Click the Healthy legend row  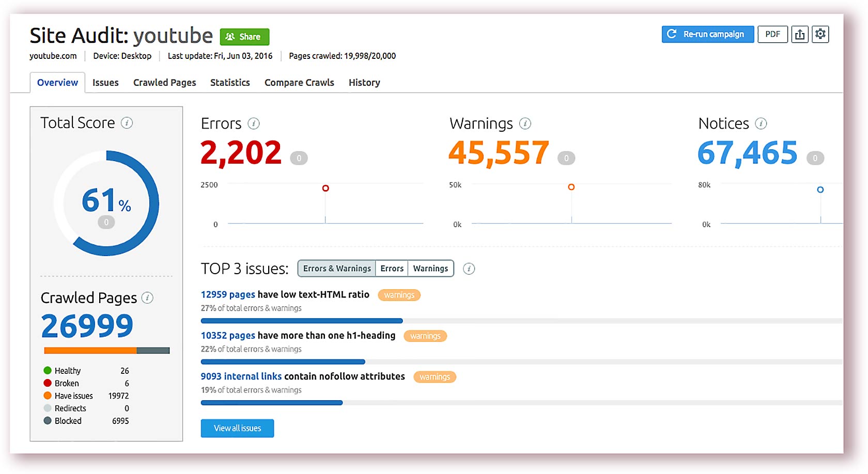coord(86,371)
